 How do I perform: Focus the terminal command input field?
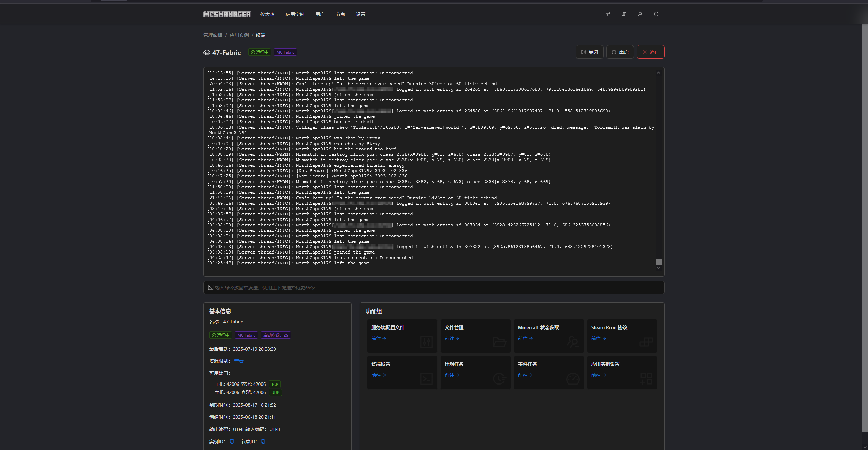434,287
